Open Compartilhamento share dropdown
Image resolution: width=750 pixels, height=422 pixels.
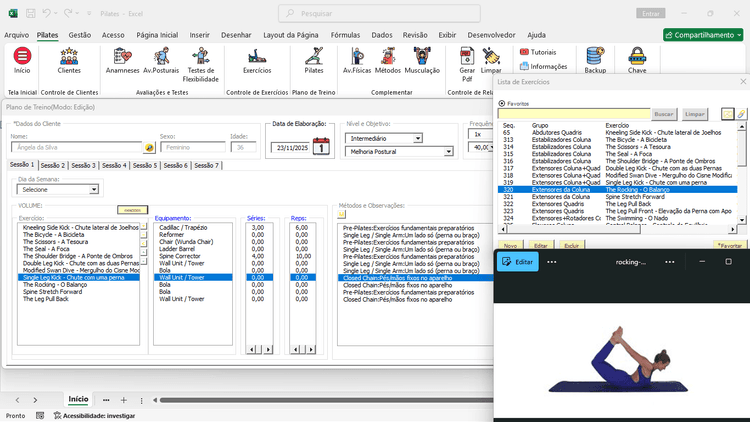tap(703, 35)
